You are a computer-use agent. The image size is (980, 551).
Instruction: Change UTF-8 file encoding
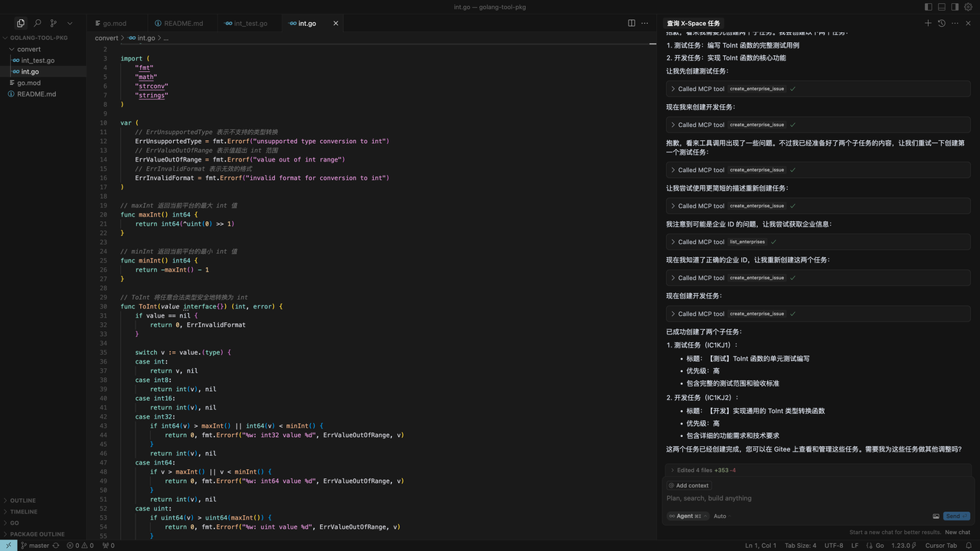pos(834,546)
